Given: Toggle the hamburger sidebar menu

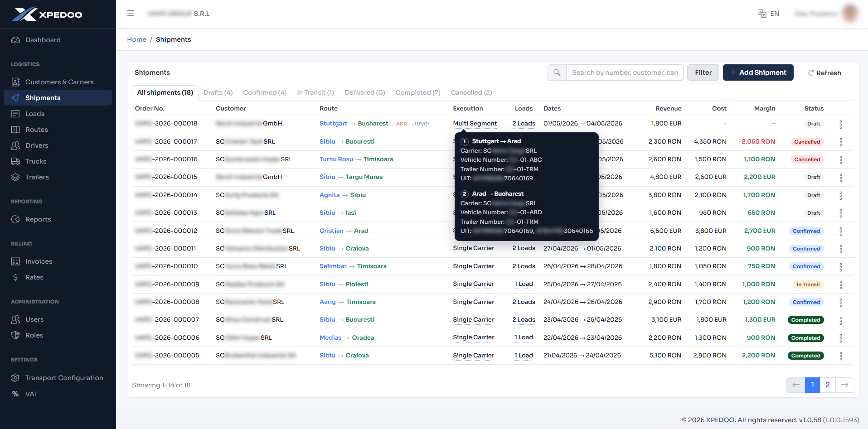Looking at the screenshot, I should point(131,14).
